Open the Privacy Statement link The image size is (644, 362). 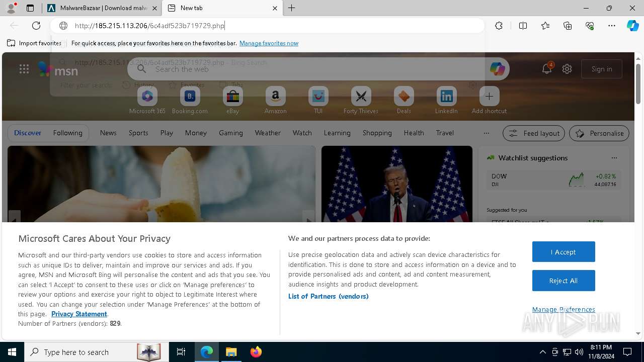pos(79,314)
